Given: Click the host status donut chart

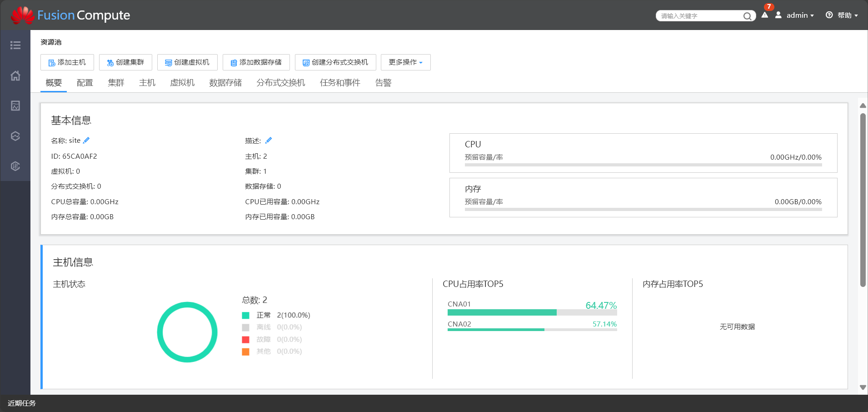Looking at the screenshot, I should [187, 332].
